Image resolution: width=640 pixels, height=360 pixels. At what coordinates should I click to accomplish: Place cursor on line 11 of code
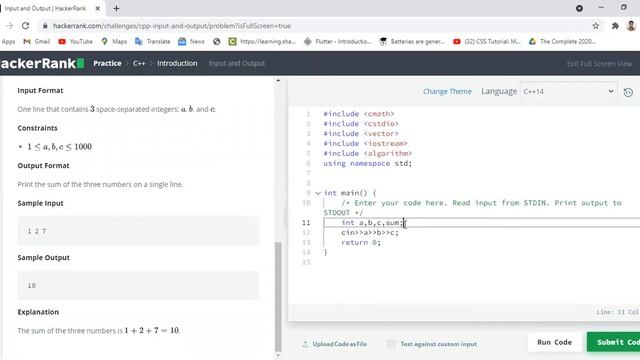coord(482,222)
